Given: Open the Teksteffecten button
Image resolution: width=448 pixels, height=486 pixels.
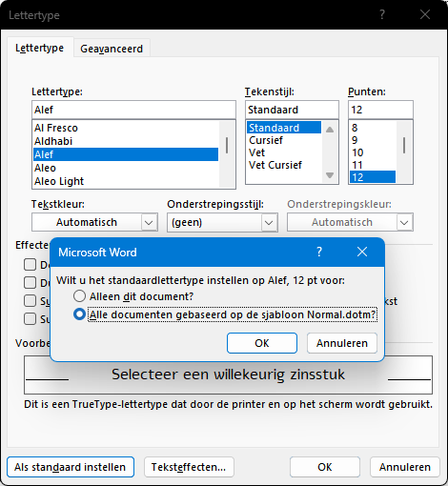Looking at the screenshot, I should [189, 467].
